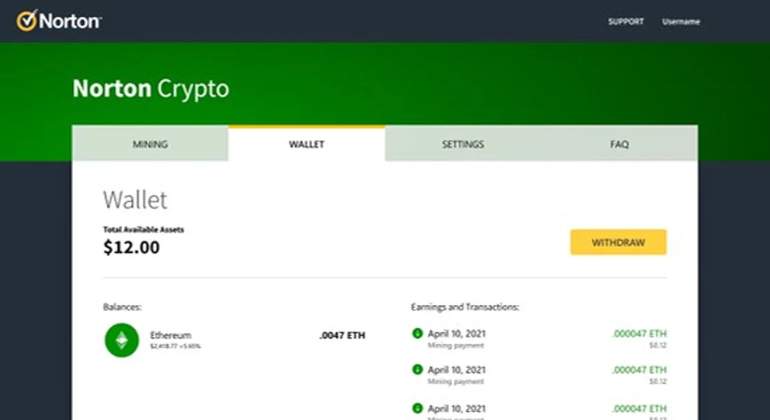Click the Norton Crypto heading
Image resolution: width=770 pixels, height=420 pixels.
click(151, 89)
